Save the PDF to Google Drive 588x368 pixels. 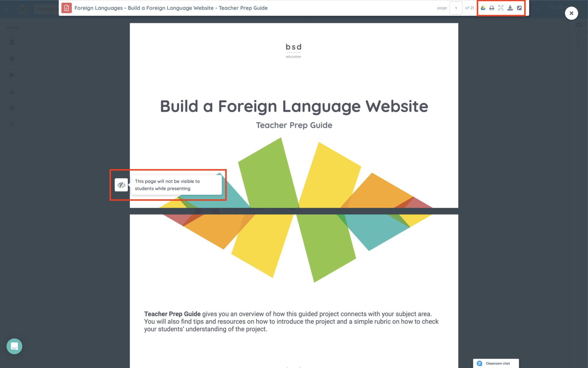point(483,8)
